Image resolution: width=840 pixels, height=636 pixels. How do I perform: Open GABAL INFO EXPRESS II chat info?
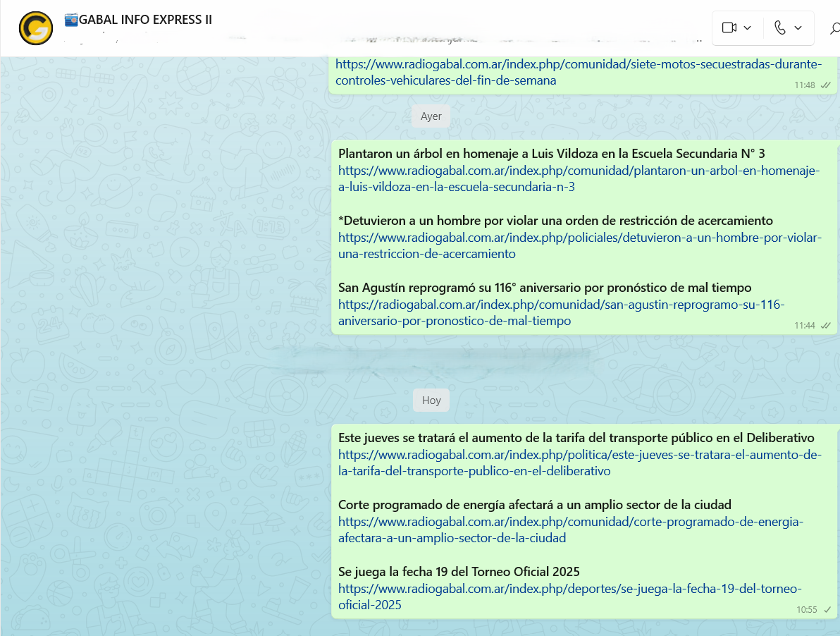click(x=145, y=20)
